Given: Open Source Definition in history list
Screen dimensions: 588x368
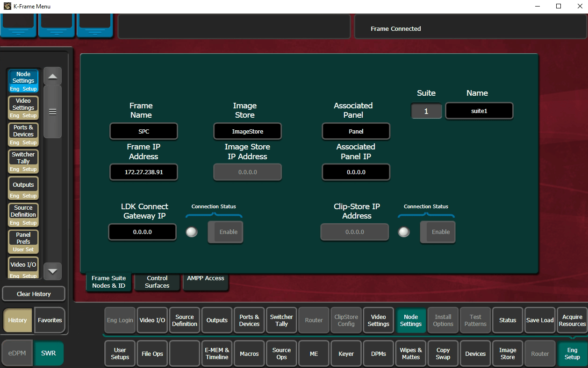Looking at the screenshot, I should coord(23,215).
